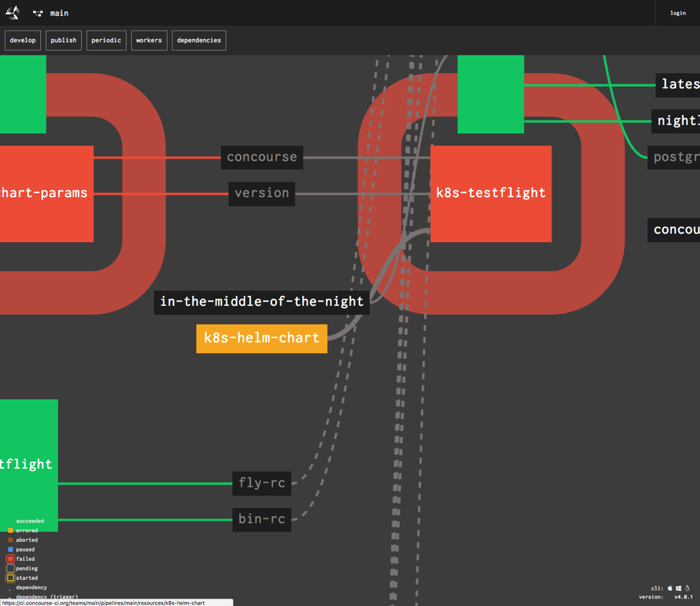
Task: Open the dependencies group tab
Action: tap(199, 40)
